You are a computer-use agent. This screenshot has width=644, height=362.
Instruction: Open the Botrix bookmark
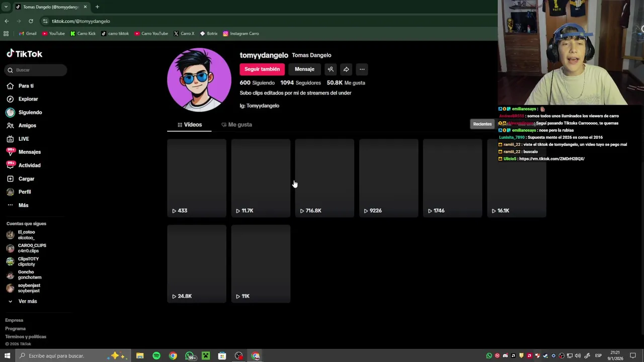209,34
